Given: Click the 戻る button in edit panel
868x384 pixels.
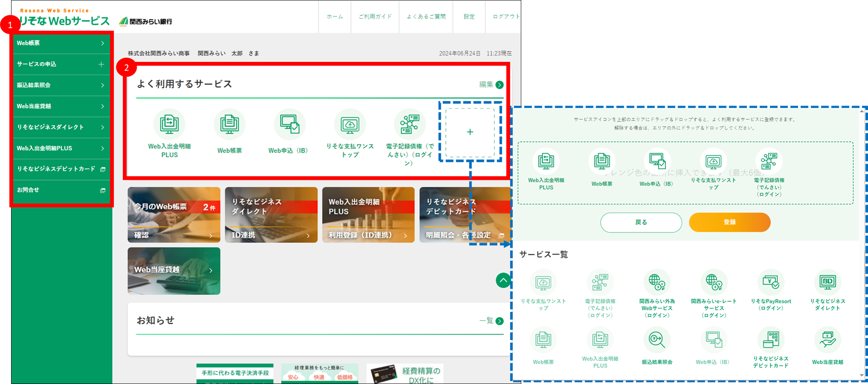Looking at the screenshot, I should coord(641,222).
